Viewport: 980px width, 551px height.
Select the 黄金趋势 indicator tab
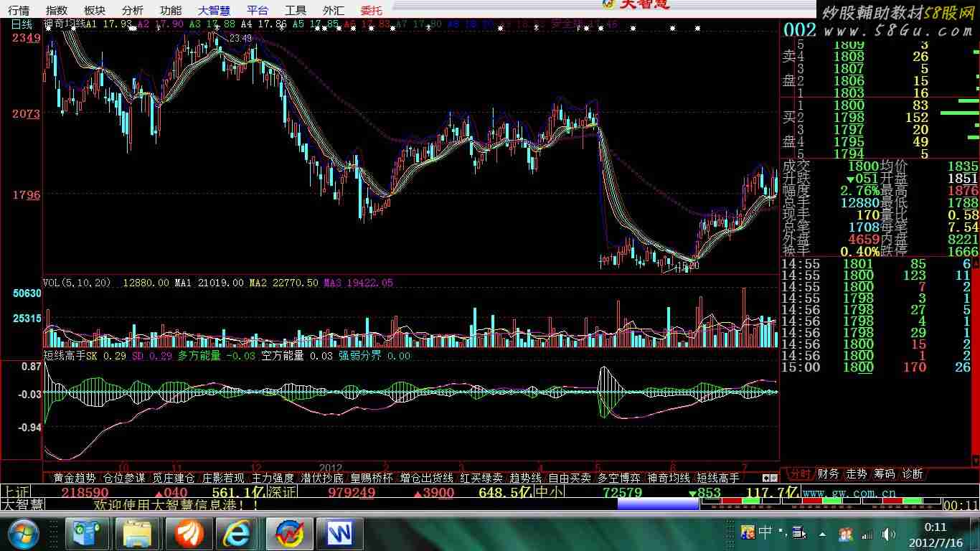(x=74, y=478)
